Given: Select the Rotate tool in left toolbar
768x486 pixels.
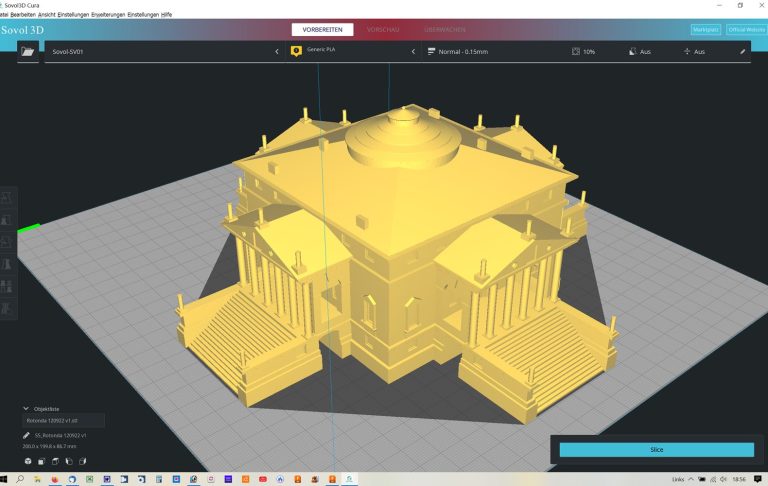Looking at the screenshot, I should point(8,242).
